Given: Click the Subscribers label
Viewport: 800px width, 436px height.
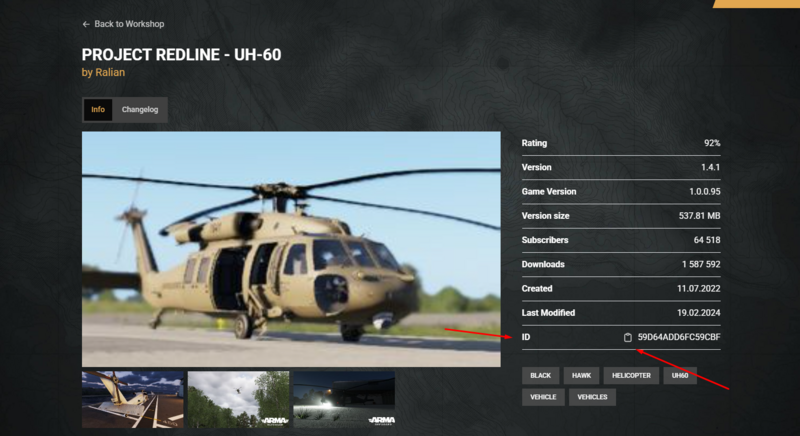Looking at the screenshot, I should coord(545,240).
